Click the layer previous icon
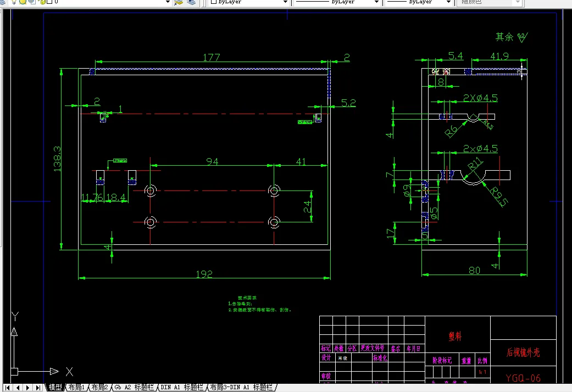This screenshot has width=572, height=392. [192, 2]
